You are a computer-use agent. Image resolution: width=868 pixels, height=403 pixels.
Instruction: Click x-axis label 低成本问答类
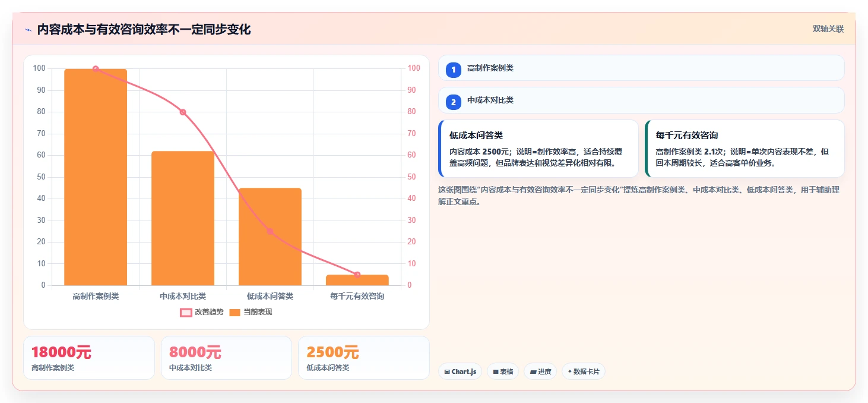(x=270, y=296)
